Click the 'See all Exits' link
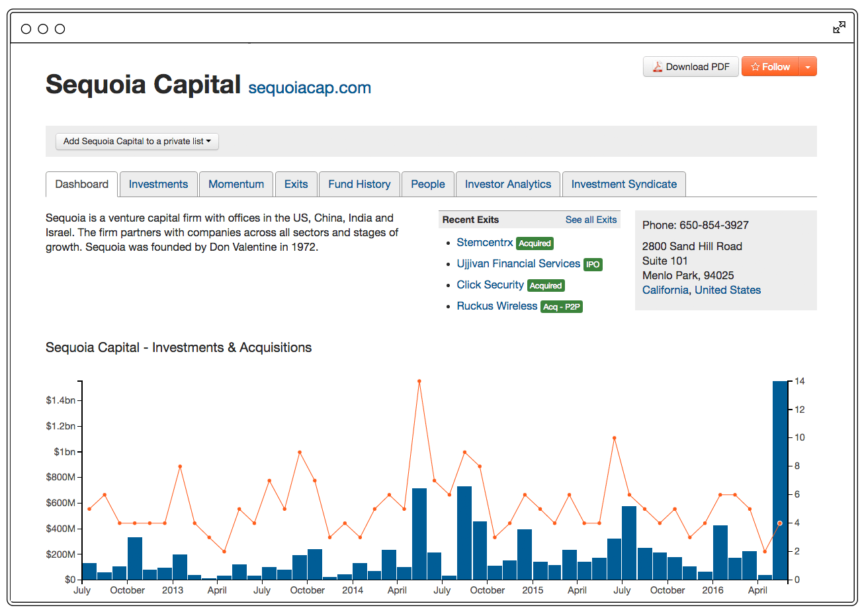 click(x=591, y=220)
